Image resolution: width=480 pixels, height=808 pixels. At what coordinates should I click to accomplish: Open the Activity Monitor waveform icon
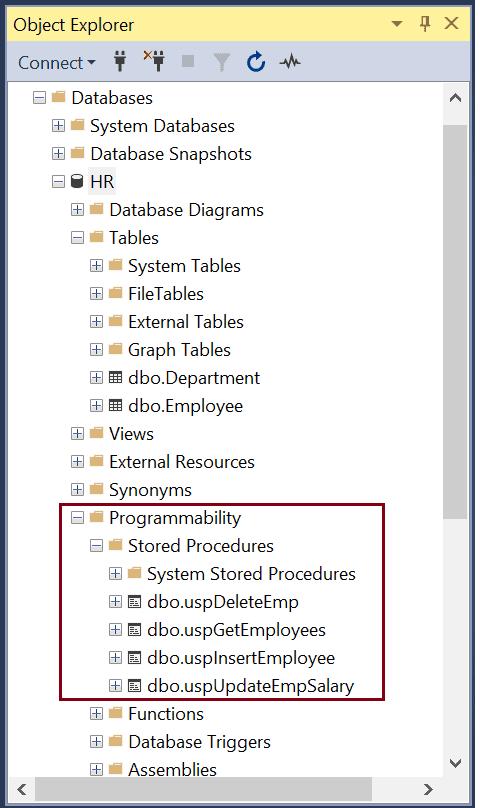[290, 62]
